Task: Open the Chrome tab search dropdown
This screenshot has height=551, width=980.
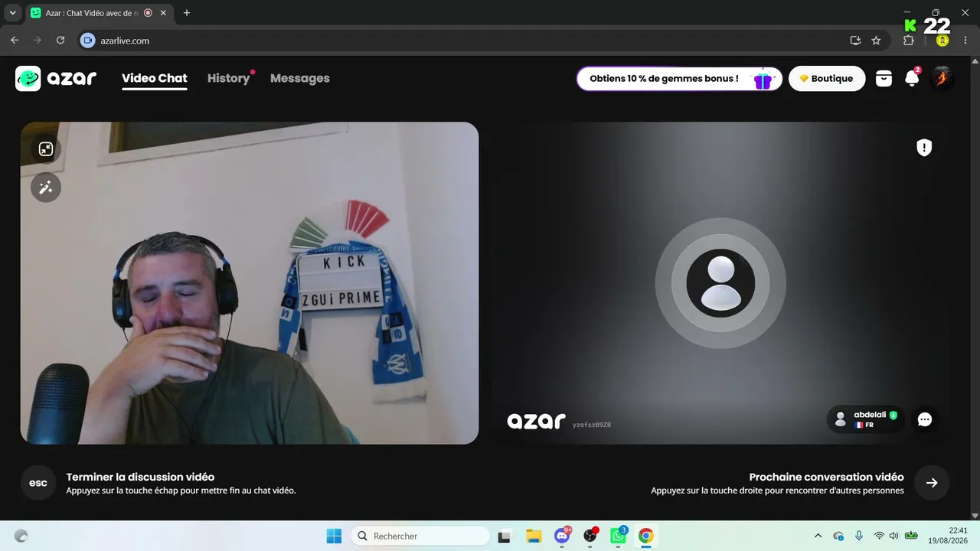Action: click(x=13, y=13)
